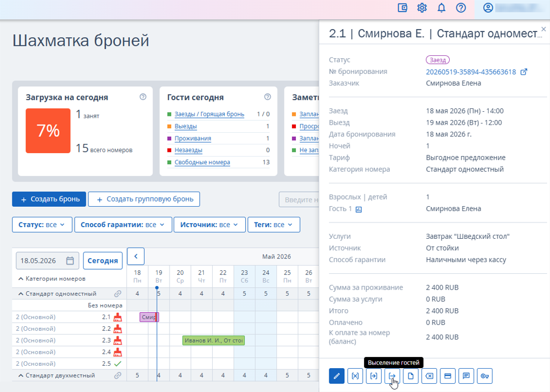Open booking number 20260519-35894-435663618 link
Viewport: 550px width, 392px height.
[x=471, y=72]
